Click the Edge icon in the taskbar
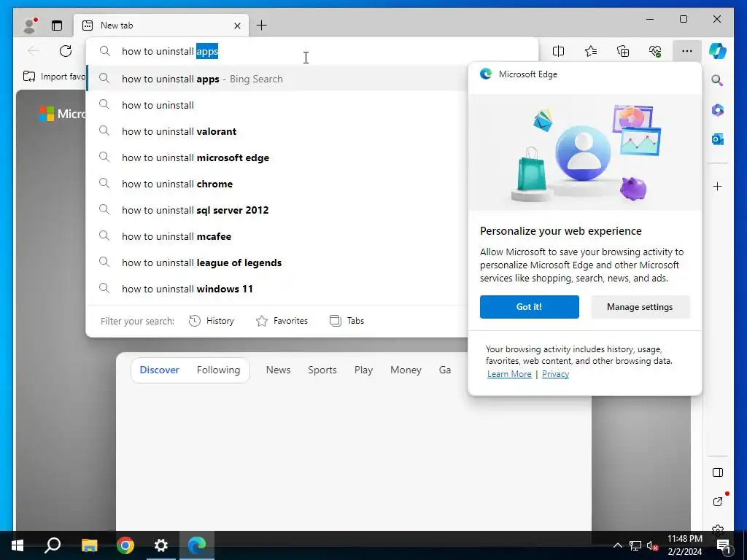 click(x=197, y=545)
